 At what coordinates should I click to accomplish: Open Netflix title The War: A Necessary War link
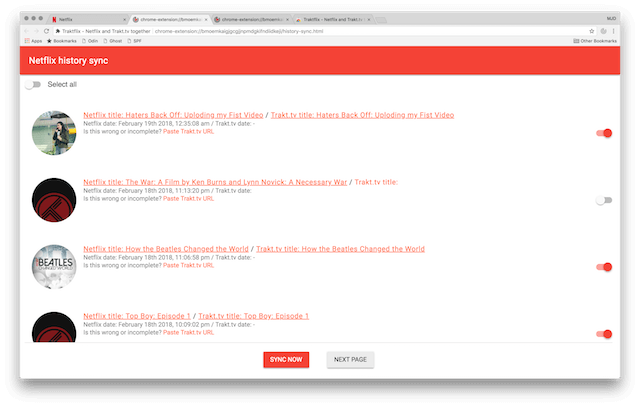pos(215,182)
